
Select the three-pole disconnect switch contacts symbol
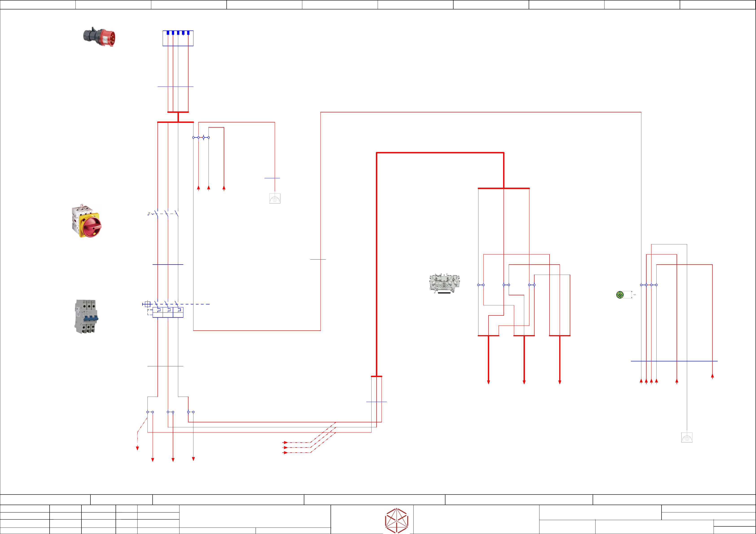[166, 214]
